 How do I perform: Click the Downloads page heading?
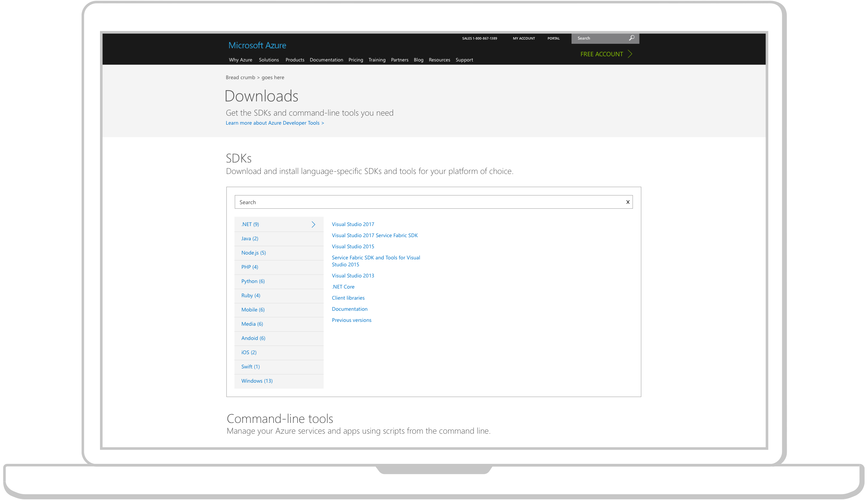pyautogui.click(x=261, y=96)
